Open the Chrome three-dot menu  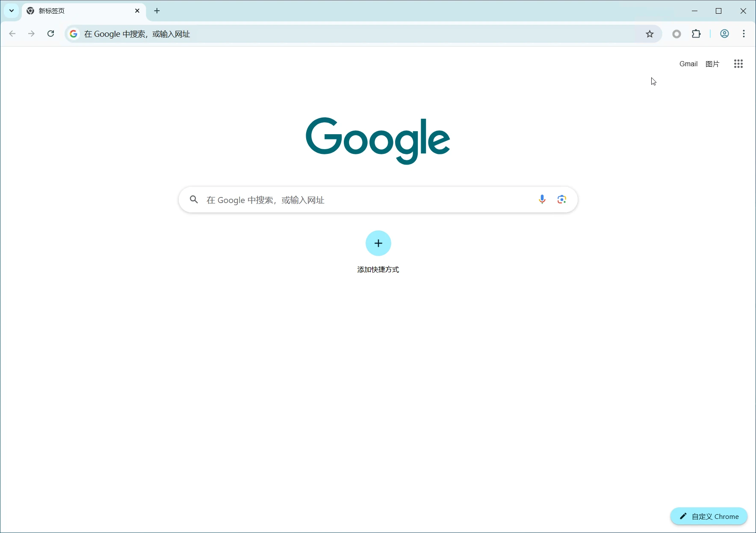point(744,34)
